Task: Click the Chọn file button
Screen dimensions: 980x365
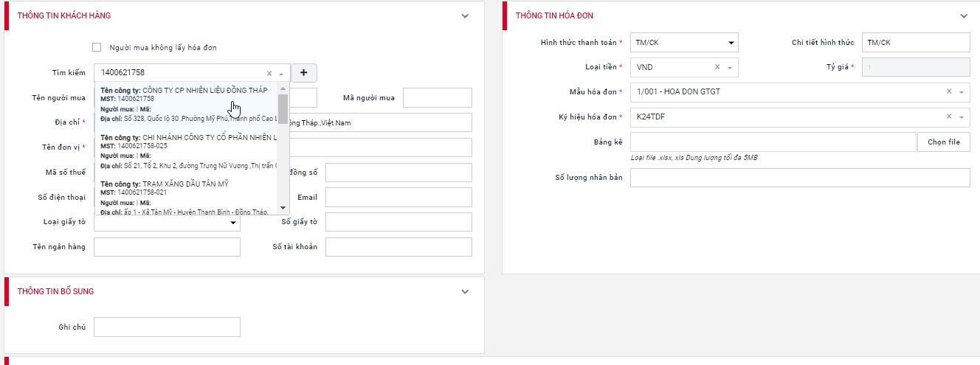Action: pyautogui.click(x=943, y=142)
